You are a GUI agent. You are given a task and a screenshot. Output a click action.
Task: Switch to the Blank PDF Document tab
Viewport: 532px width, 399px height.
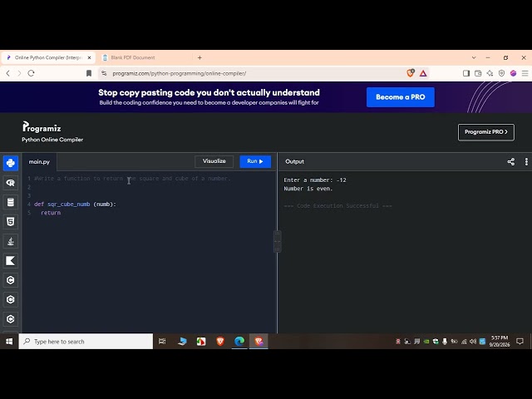(x=133, y=57)
